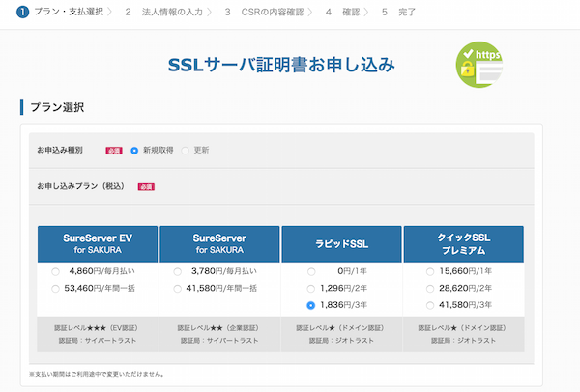Click the クイックSSL プレミアム plan header

464,244
